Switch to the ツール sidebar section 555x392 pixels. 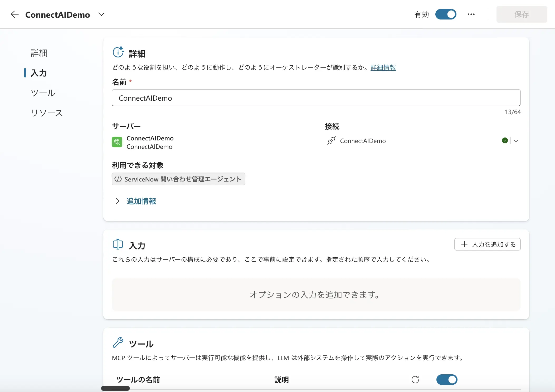point(43,93)
